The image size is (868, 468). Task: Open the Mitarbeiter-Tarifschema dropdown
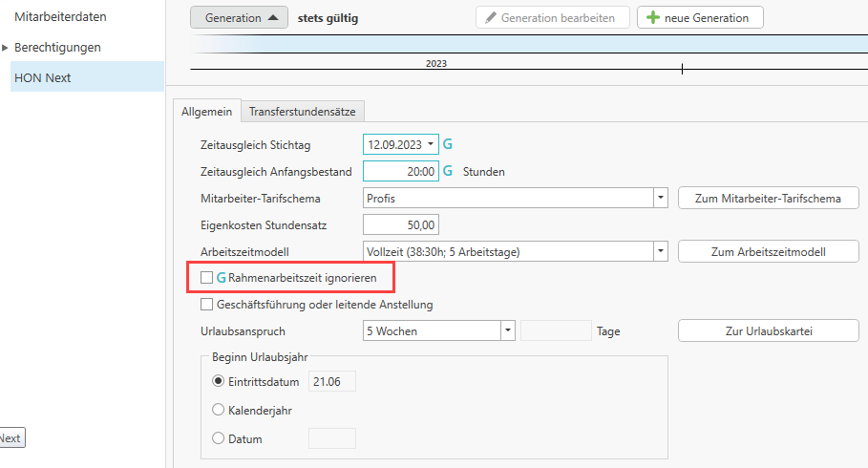pyautogui.click(x=660, y=199)
